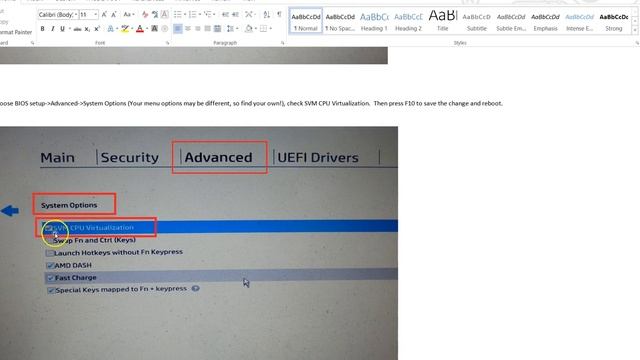Start a bulleted list

(x=177, y=15)
